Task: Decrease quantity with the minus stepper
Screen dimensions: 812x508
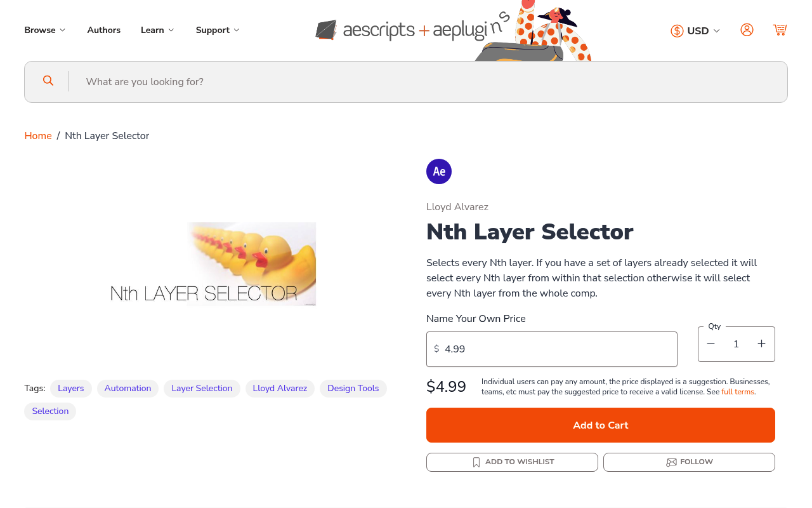Action: pyautogui.click(x=710, y=344)
